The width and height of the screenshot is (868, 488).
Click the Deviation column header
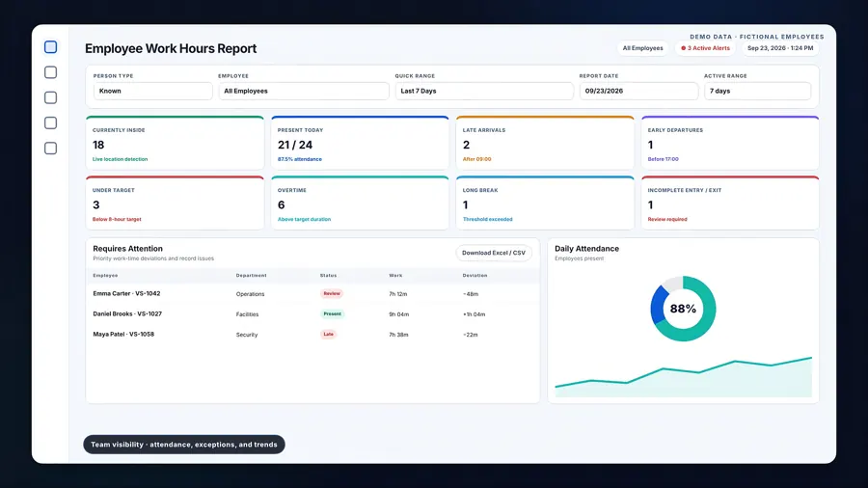click(x=475, y=275)
